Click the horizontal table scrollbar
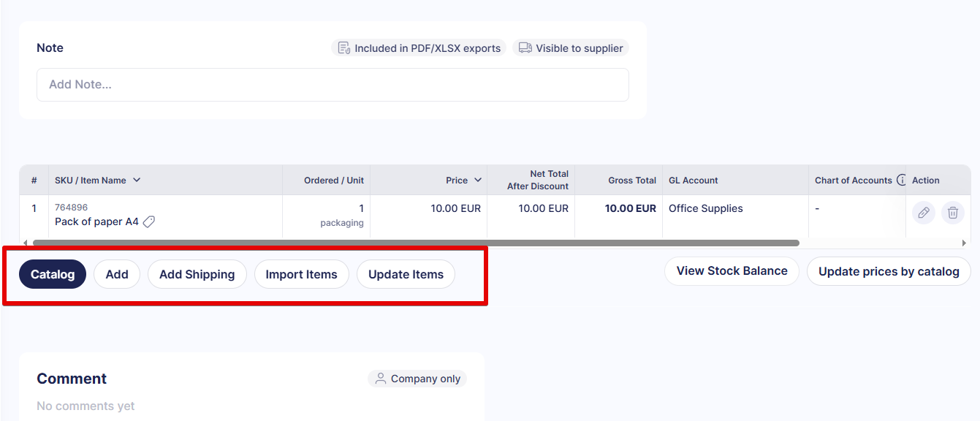 [416, 243]
